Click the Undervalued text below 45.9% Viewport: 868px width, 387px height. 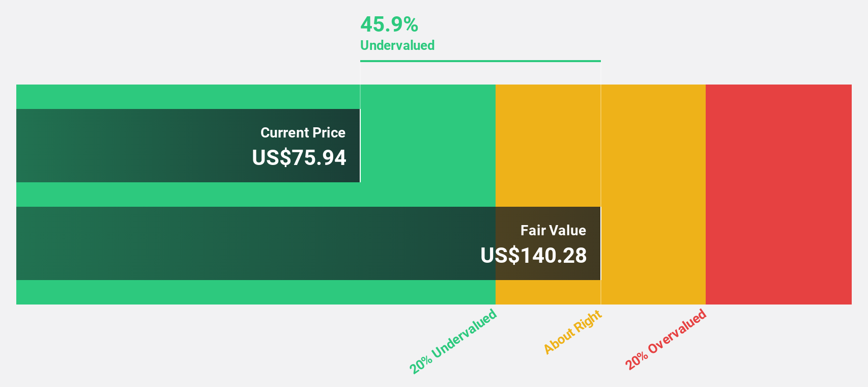(x=397, y=45)
